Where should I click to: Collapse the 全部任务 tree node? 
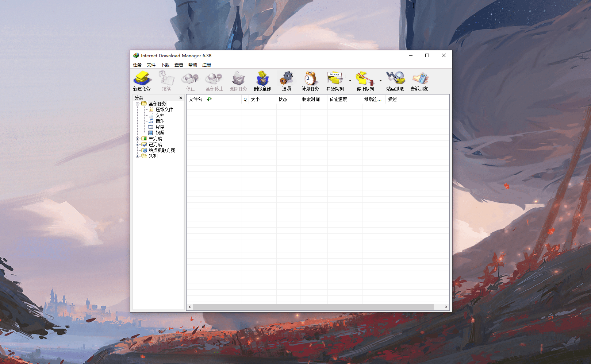pos(137,104)
